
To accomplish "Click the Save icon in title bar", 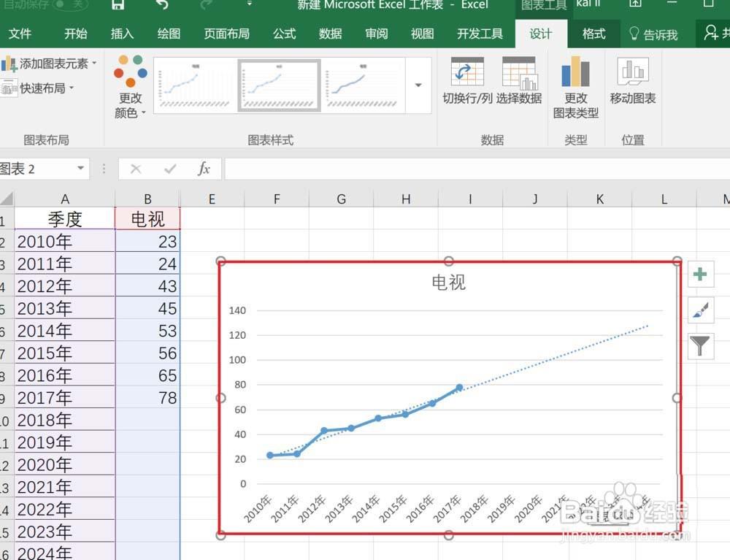I will 118,4.
